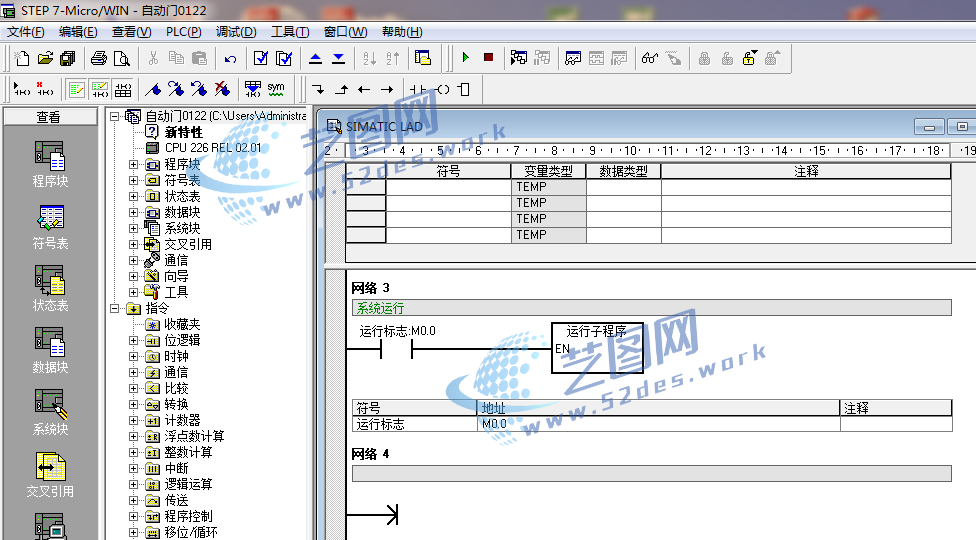This screenshot has width=976, height=540.
Task: Click the 运行子程序 subroutine box
Action: pyautogui.click(x=598, y=348)
